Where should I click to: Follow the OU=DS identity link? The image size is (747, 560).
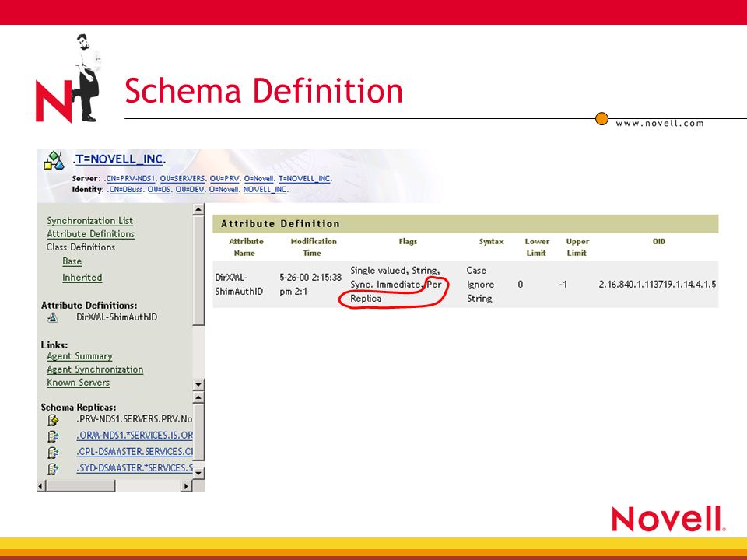click(160, 190)
